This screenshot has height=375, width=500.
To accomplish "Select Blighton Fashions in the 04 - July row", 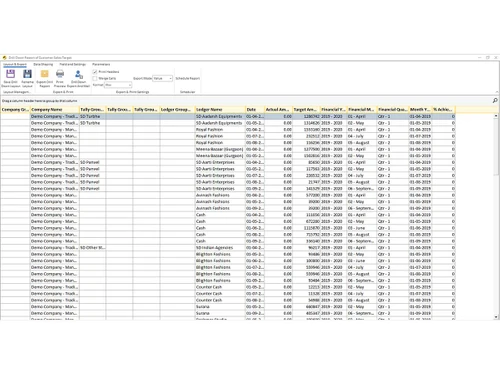I will (x=220, y=267).
